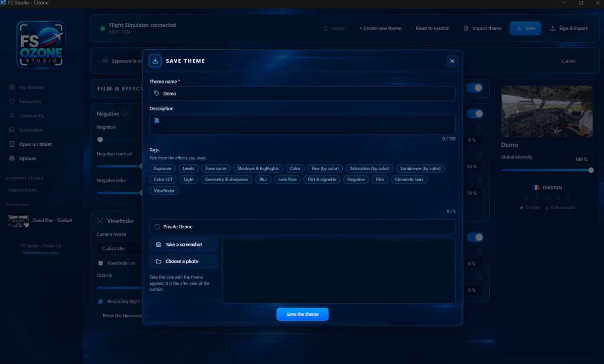Select the Color LUT tag
604x364 pixels.
tap(163, 179)
